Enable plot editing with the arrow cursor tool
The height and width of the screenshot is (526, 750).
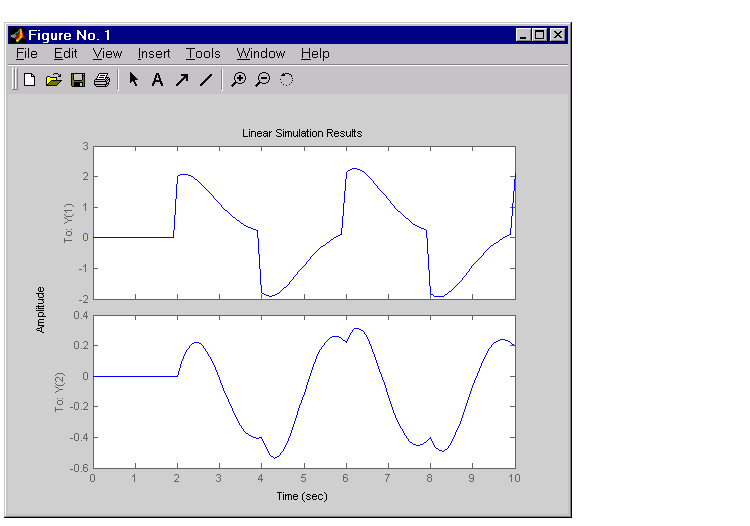click(134, 80)
